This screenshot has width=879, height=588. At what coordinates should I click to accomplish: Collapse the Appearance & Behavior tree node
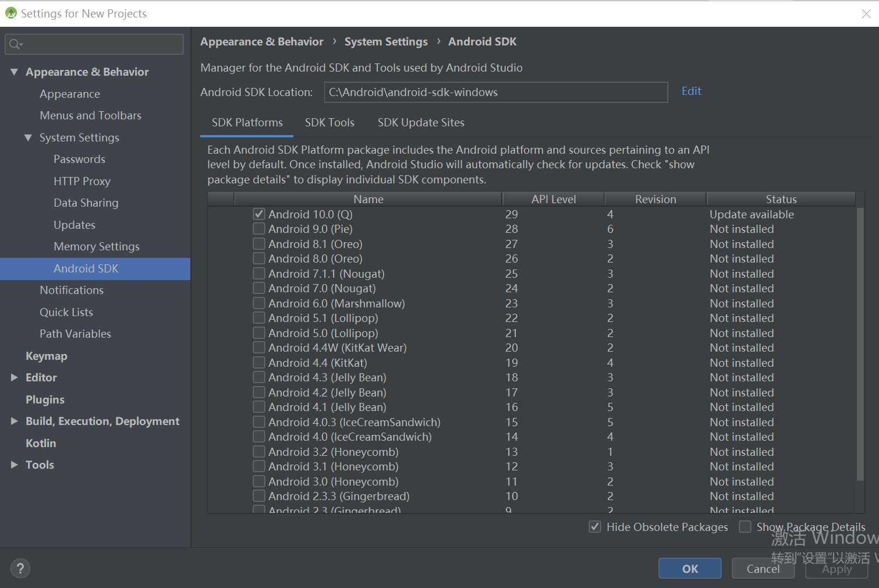(x=14, y=72)
